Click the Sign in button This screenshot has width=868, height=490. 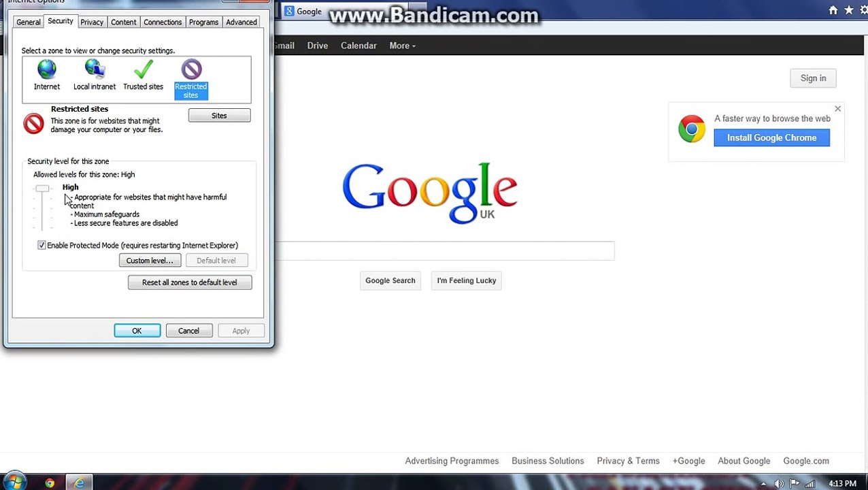pyautogui.click(x=813, y=78)
